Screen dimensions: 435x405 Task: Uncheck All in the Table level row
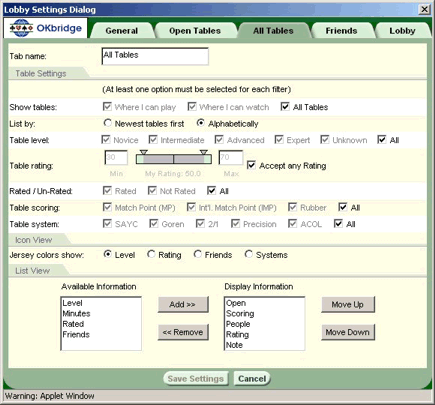[x=382, y=140]
